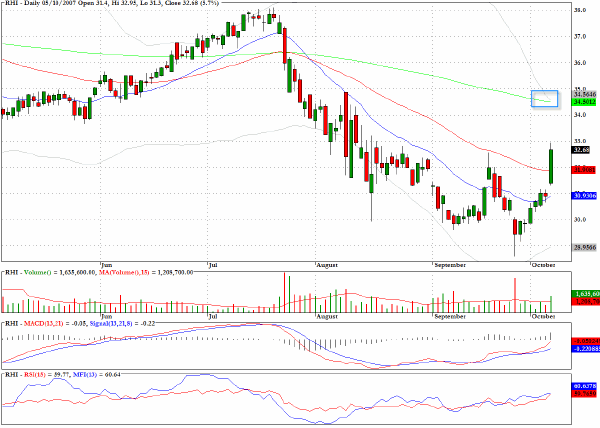Click the Jul label under the volume panel
The height and width of the screenshot is (428, 600).
pos(213,316)
